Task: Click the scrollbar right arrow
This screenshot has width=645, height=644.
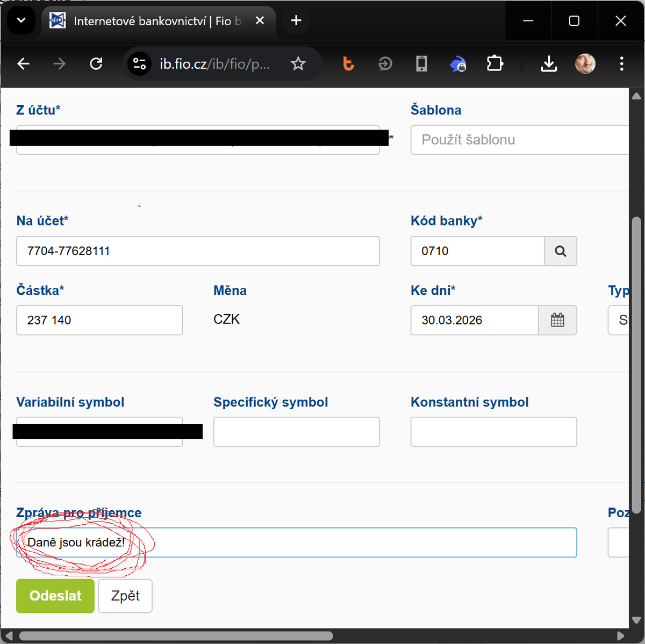Action: point(621,636)
